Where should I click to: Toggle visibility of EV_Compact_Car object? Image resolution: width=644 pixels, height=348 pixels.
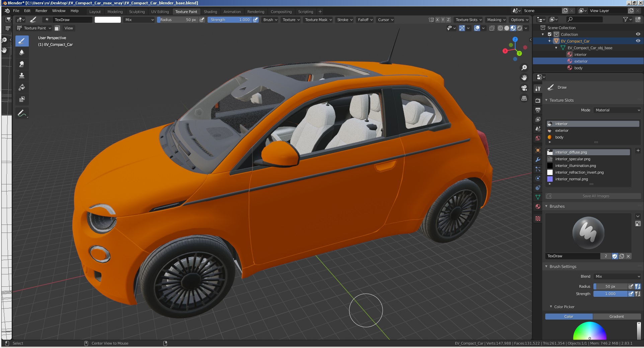tap(638, 41)
